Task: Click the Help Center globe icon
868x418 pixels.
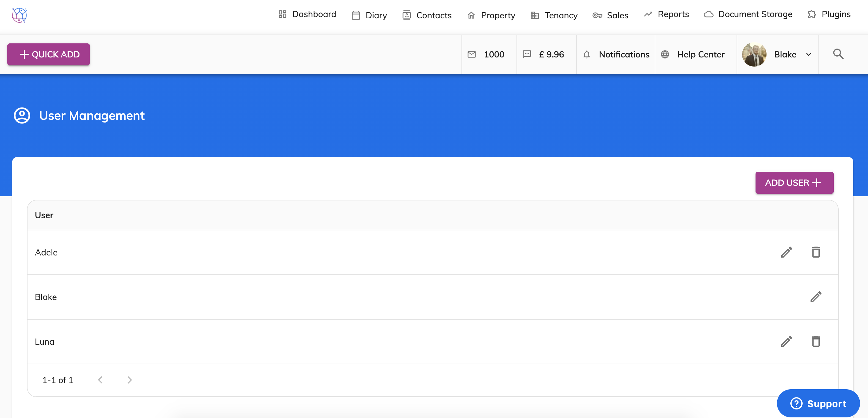Action: pyautogui.click(x=665, y=54)
